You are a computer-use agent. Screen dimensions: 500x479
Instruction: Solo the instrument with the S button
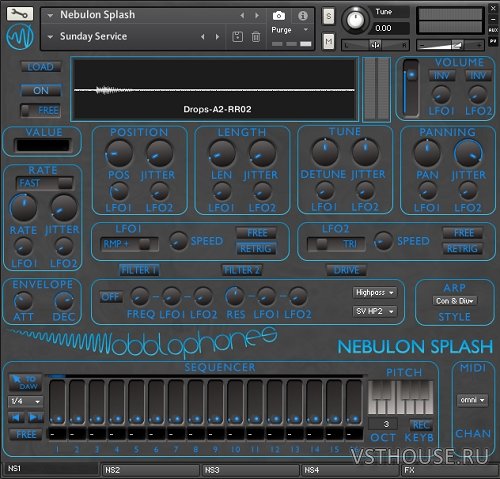point(329,16)
